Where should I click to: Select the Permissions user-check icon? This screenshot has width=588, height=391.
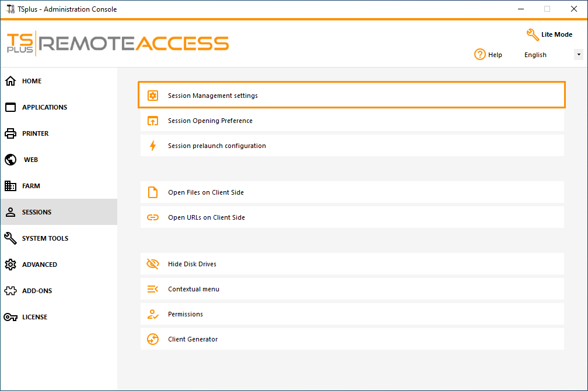152,313
